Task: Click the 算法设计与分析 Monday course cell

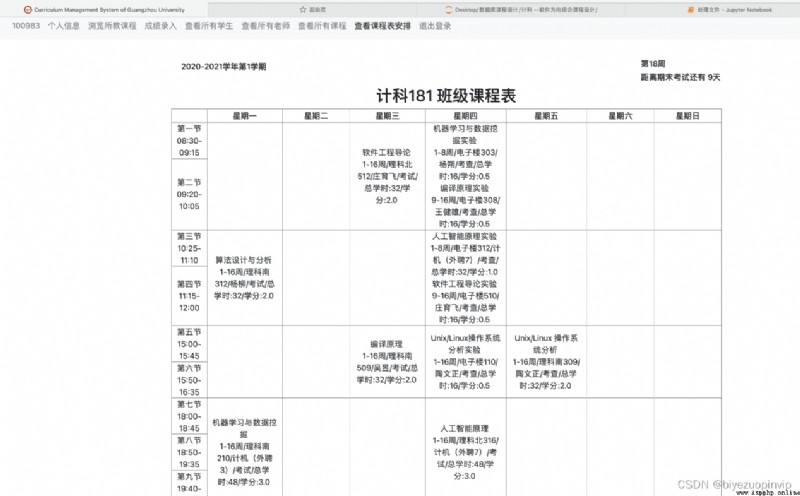Action: (x=244, y=278)
